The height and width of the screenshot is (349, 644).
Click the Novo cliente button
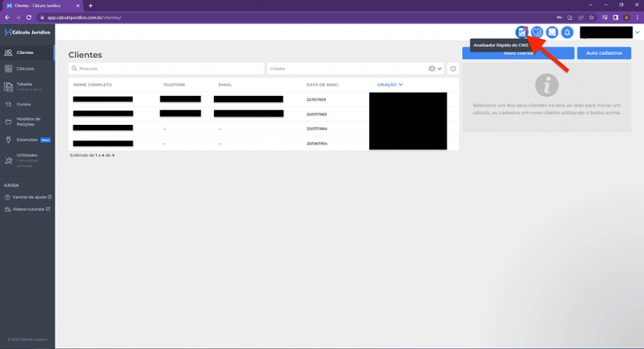click(x=518, y=53)
